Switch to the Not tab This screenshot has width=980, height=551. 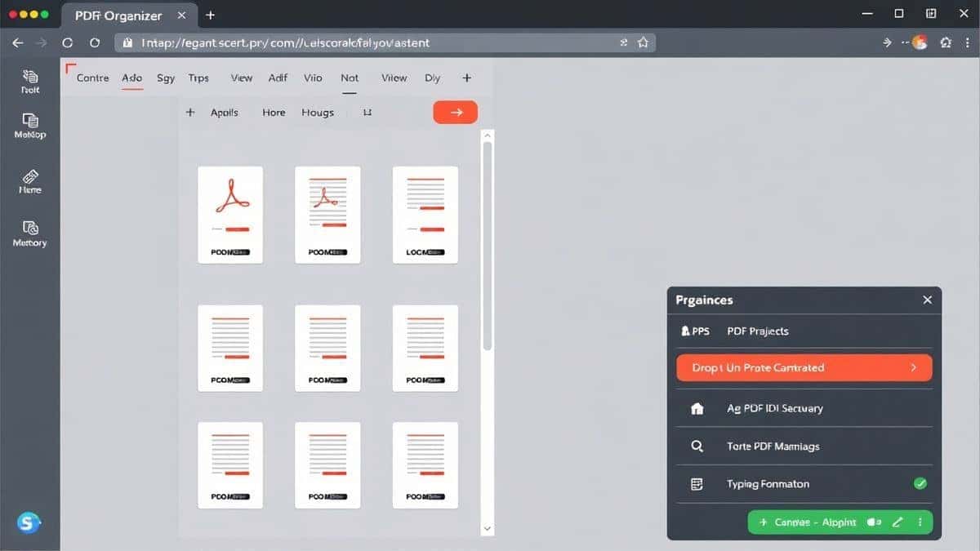[350, 78]
